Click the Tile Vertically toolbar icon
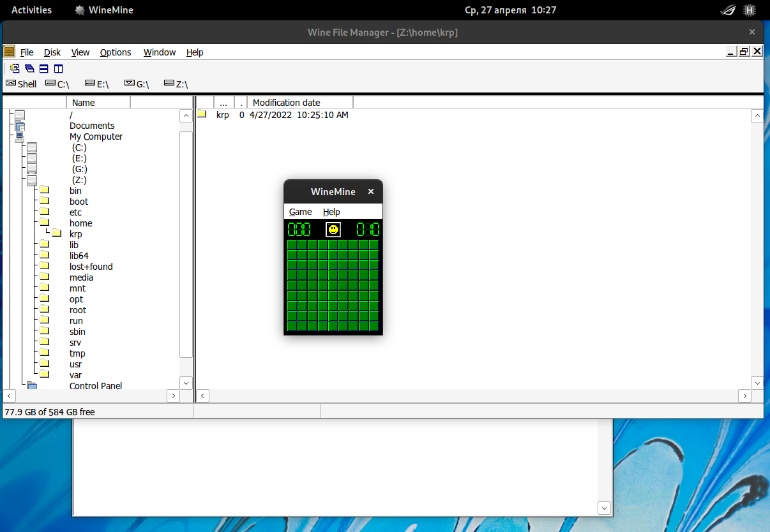This screenshot has height=532, width=770. (59, 69)
